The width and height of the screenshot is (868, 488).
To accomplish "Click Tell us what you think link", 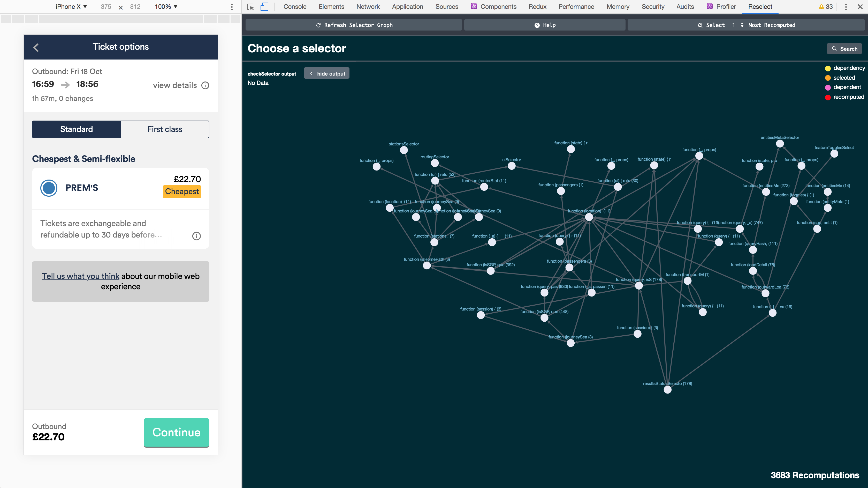I will (81, 276).
